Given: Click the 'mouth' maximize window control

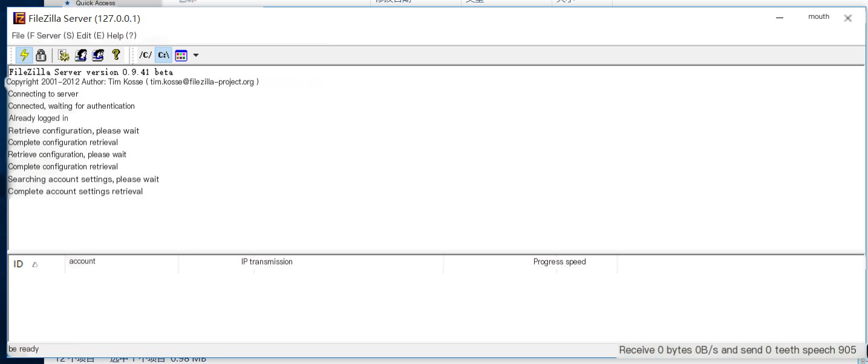Looking at the screenshot, I should 818,17.
